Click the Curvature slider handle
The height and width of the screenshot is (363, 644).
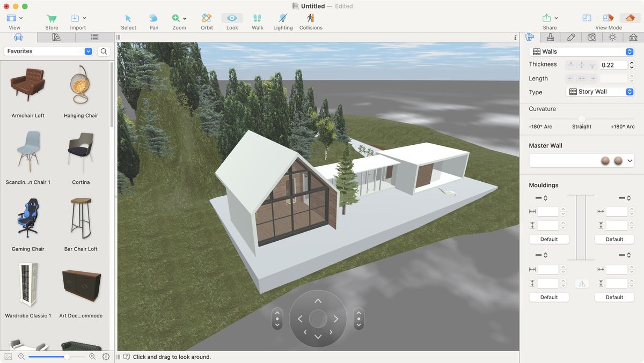(582, 118)
